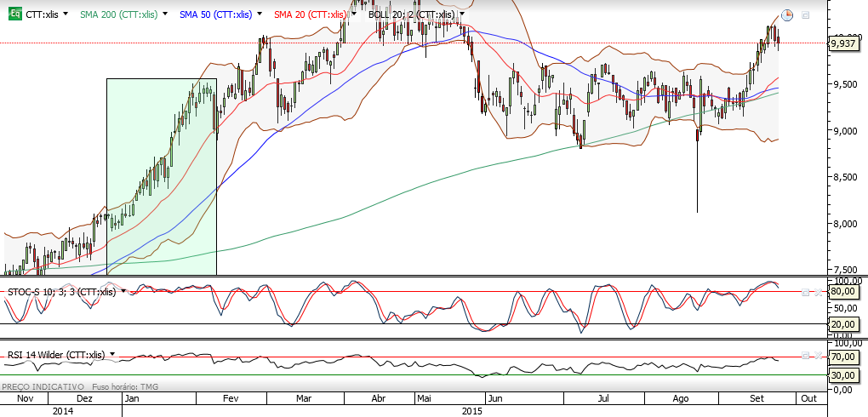Click the Fev month on time axis
The width and height of the screenshot is (868, 417).
(x=231, y=399)
